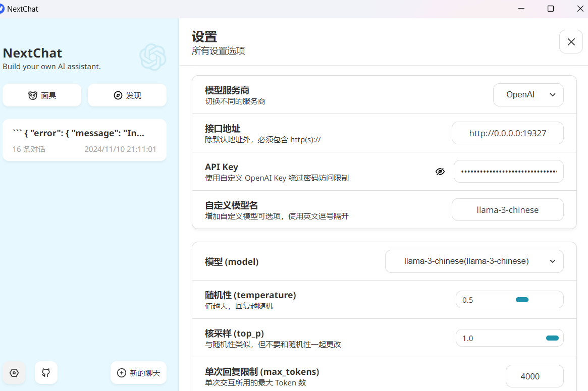
Task: Open the 模型 (model) llama-3-chinese dropdown
Action: point(474,261)
